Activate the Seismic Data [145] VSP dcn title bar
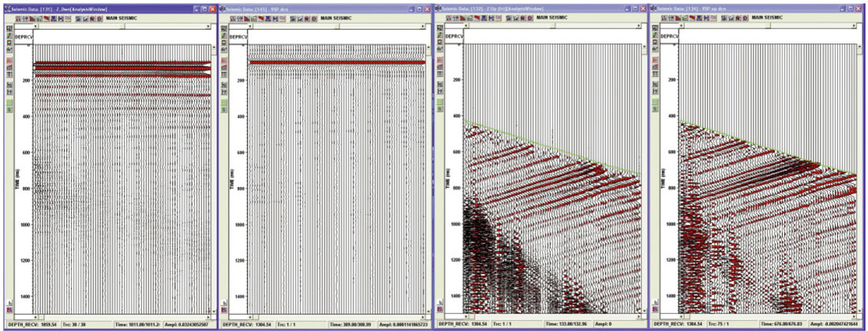 (300, 7)
